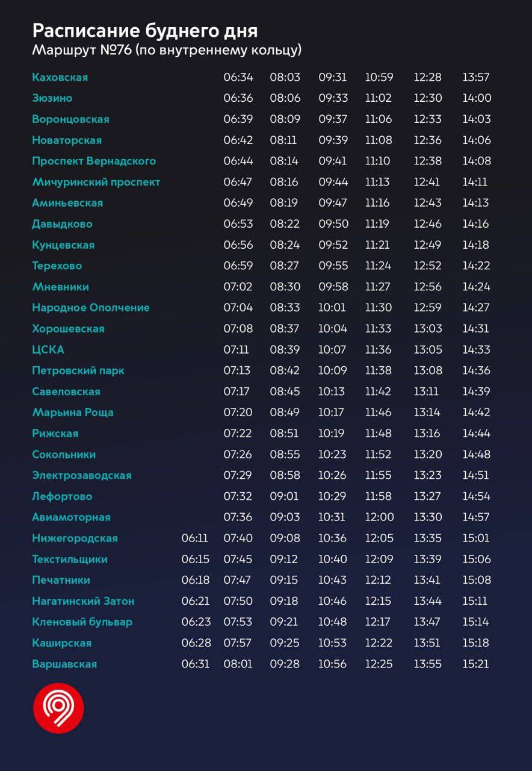Click the 06:11 departure time
Screen dimensions: 532x771
[194, 538]
